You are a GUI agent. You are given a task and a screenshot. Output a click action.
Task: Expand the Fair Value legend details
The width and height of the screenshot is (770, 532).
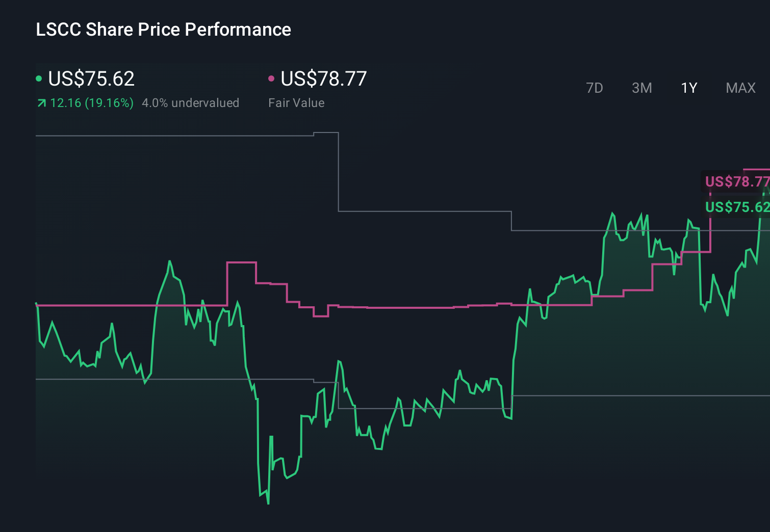coord(296,102)
